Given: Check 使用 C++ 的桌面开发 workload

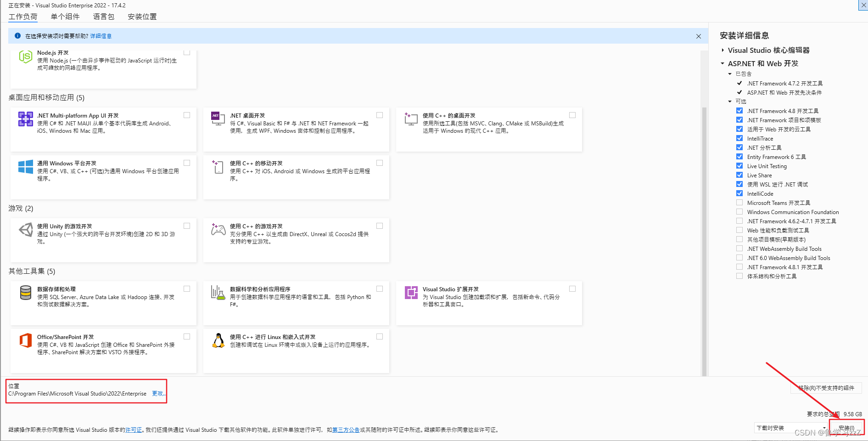Looking at the screenshot, I should pos(572,115).
